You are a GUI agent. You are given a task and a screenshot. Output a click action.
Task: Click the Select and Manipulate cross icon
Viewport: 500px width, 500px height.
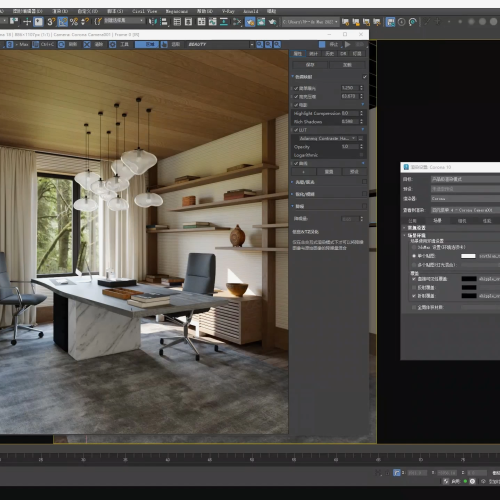coord(27,22)
